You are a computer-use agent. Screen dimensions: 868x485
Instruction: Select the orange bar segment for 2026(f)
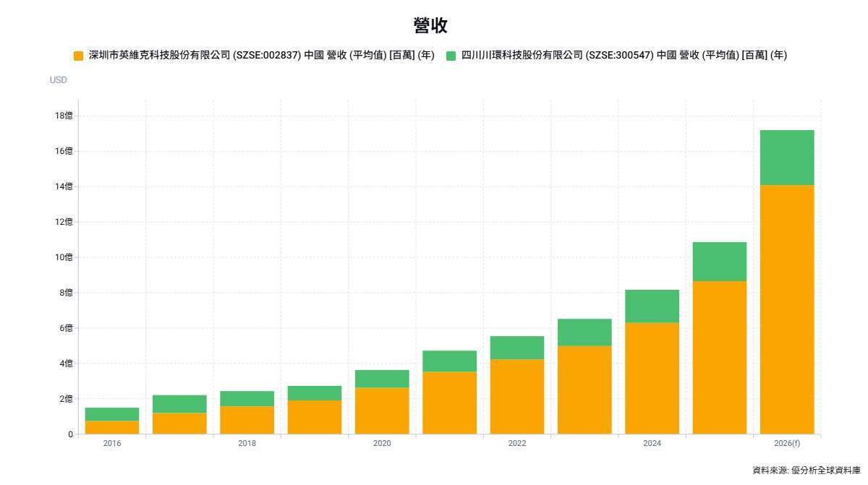(x=787, y=309)
